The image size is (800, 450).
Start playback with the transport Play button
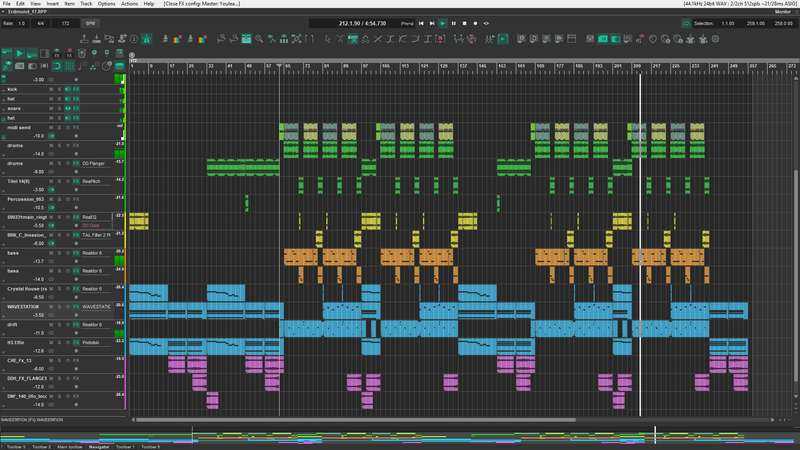(x=442, y=23)
